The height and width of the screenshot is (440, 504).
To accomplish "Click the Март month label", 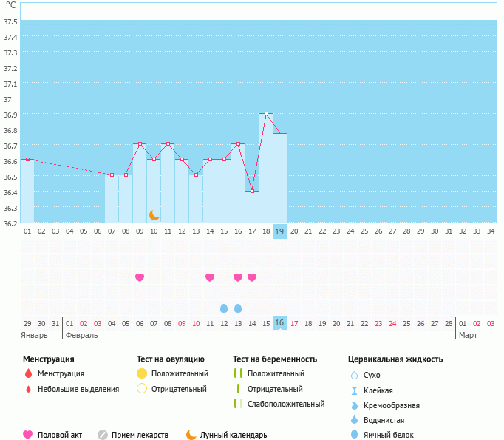I will coord(468,335).
